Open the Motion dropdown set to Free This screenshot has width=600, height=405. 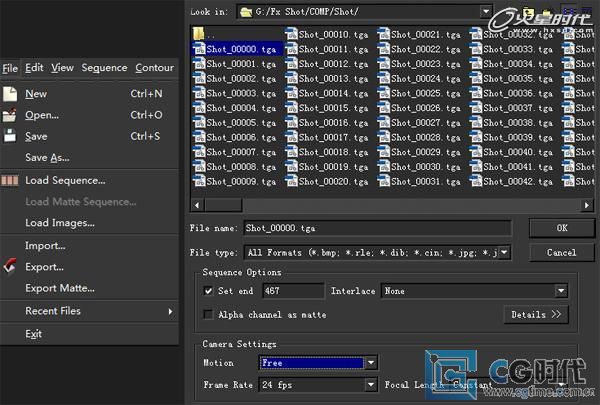[x=371, y=363]
